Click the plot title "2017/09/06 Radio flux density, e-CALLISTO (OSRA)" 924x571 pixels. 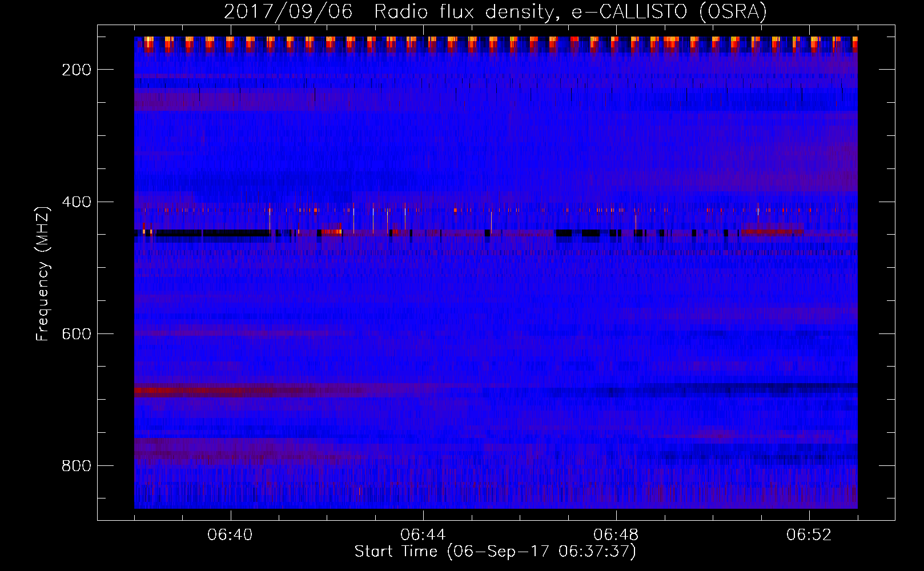[x=495, y=11]
